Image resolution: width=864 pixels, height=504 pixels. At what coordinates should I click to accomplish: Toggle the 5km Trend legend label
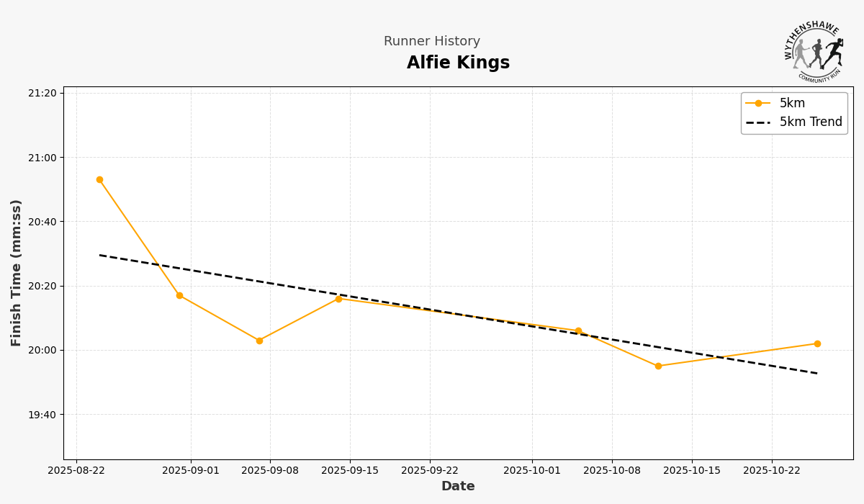click(x=811, y=122)
